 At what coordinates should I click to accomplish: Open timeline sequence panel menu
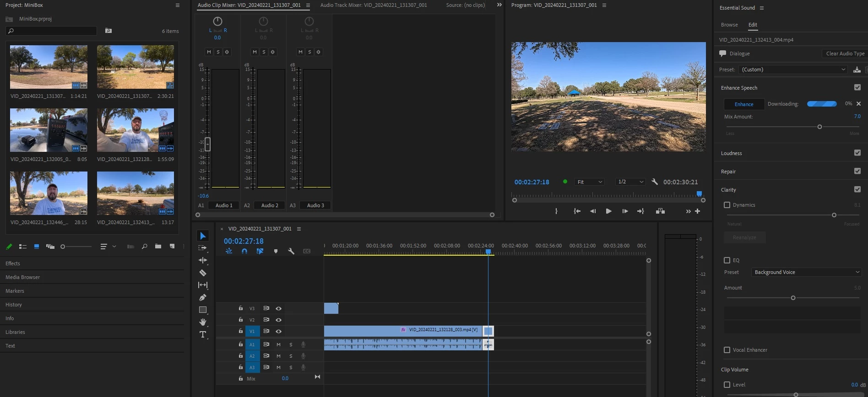299,229
